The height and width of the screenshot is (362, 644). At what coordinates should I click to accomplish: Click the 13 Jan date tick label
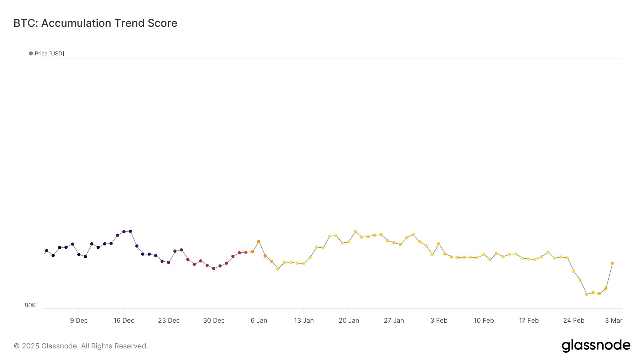(304, 321)
